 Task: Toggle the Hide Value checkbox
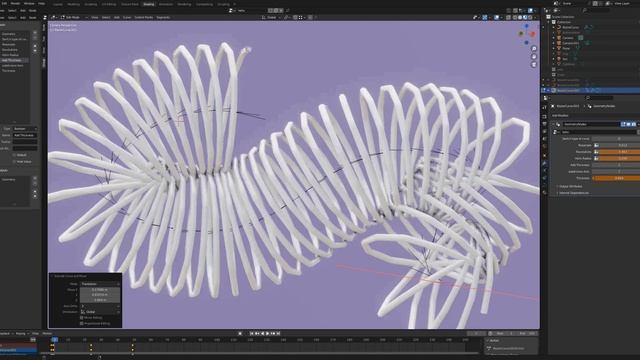coord(14,162)
